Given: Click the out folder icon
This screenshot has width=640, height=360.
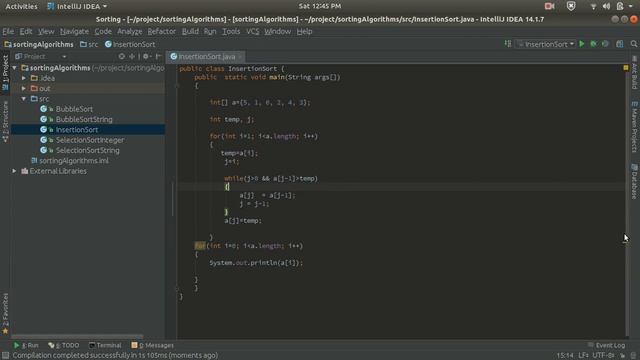Looking at the screenshot, I should click(x=34, y=88).
